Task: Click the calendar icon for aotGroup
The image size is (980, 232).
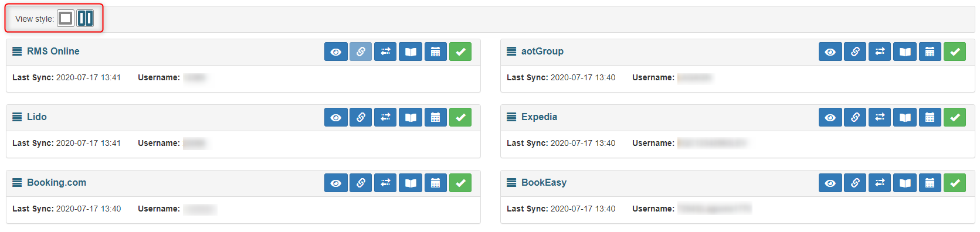Action: 930,52
